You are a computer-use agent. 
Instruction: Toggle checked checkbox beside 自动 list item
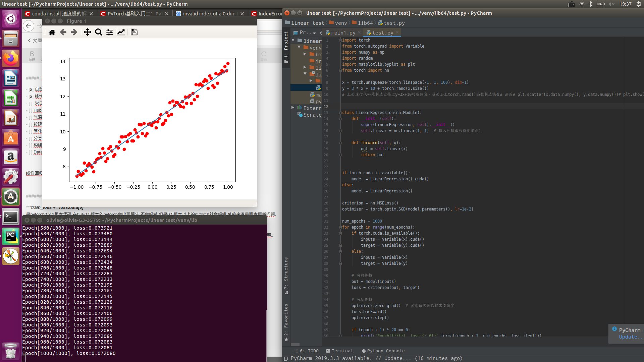pyautogui.click(x=31, y=90)
